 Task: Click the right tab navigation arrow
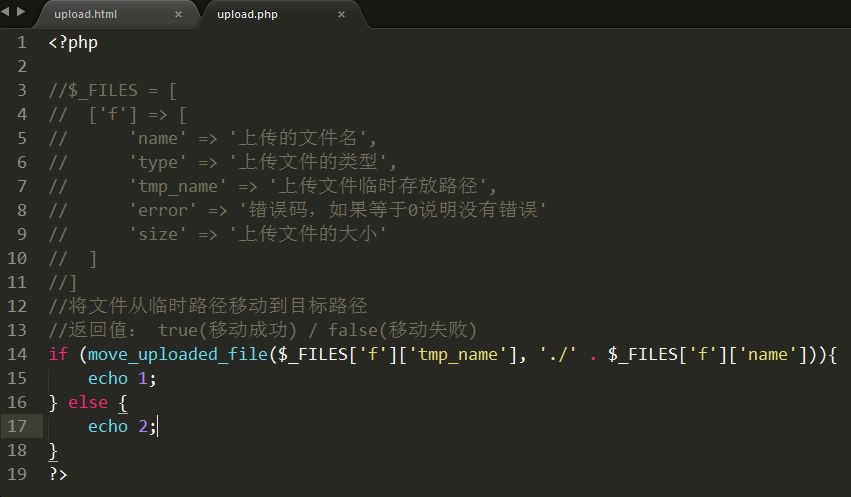point(21,11)
